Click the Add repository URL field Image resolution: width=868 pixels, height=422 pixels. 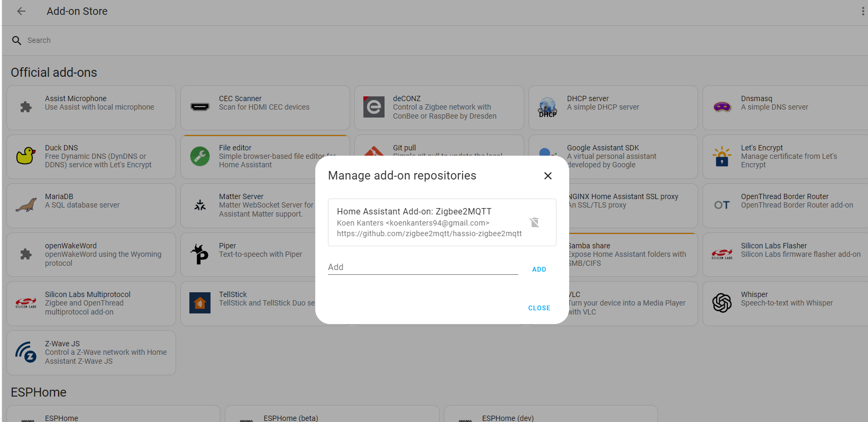pyautogui.click(x=423, y=267)
